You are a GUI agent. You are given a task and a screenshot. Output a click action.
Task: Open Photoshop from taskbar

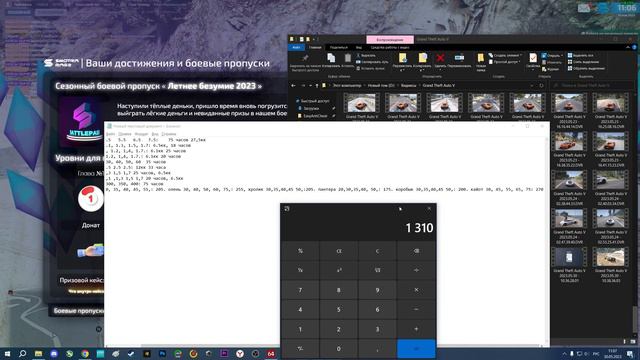coord(162,353)
